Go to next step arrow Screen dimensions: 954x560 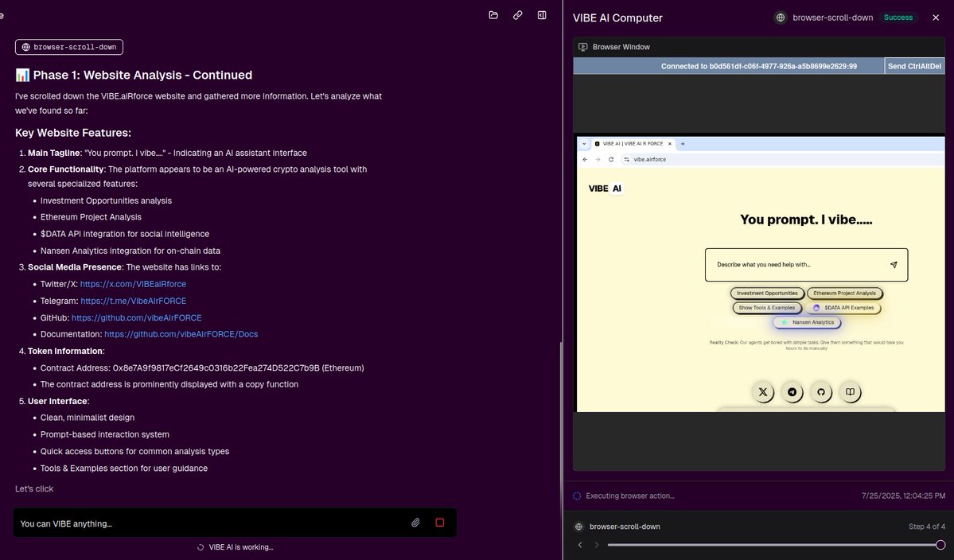[x=596, y=545]
